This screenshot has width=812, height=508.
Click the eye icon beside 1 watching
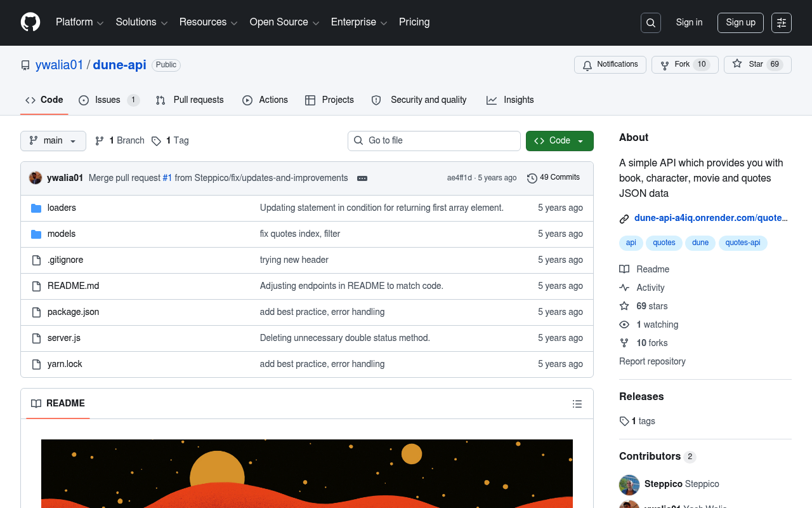pos(624,324)
